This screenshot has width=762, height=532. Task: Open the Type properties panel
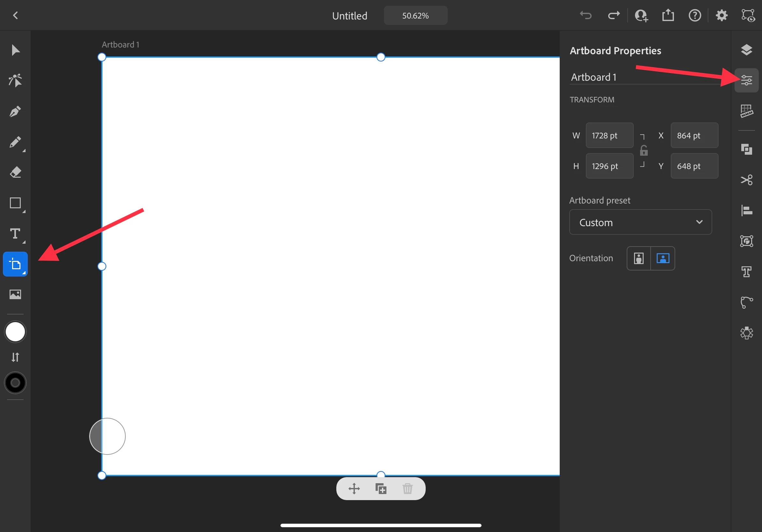point(746,272)
